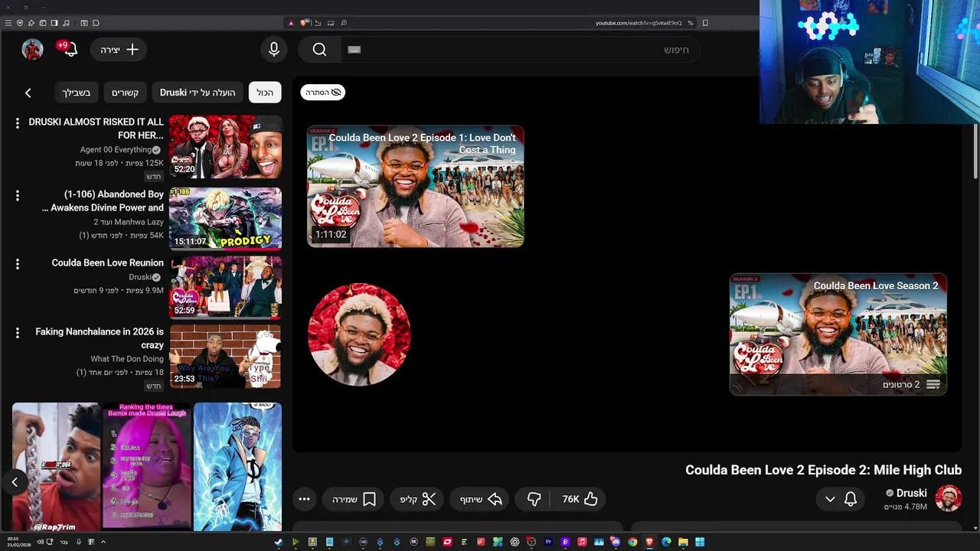Open Faking Nanchalance video thumbnail
The height and width of the screenshot is (551, 980).
225,356
